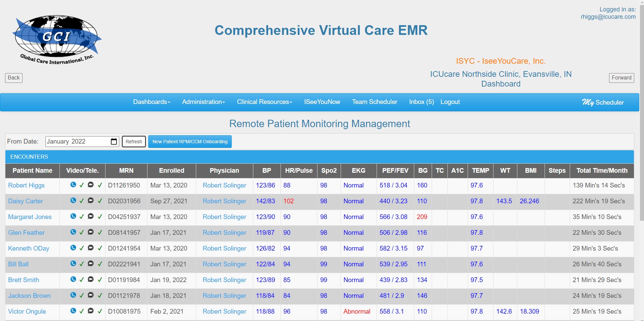The width and height of the screenshot is (644, 321).
Task: Open Jackson Brown's record
Action: tap(29, 296)
